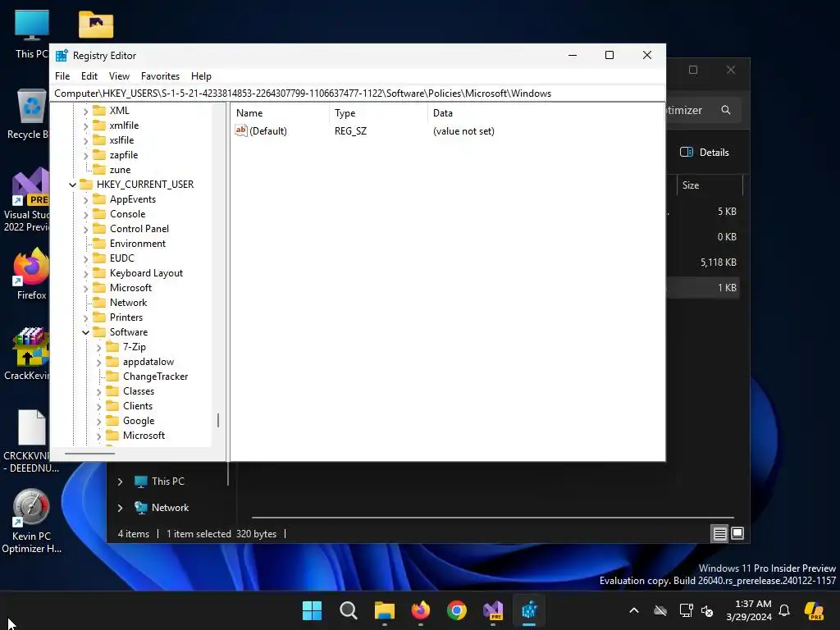Screen dimensions: 840x630
Task: Open the CrackKevin archive desktop icon
Action: coord(28,354)
